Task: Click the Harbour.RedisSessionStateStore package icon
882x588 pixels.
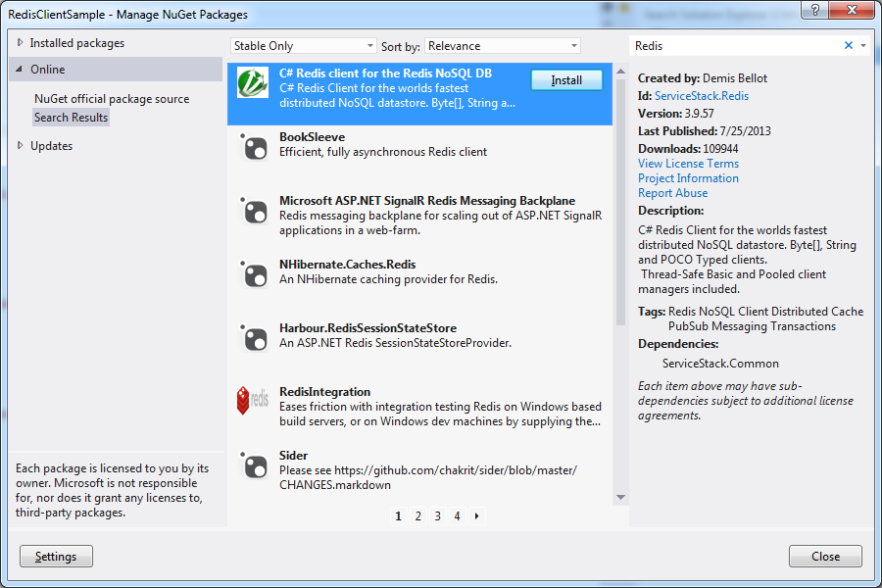Action: point(255,337)
